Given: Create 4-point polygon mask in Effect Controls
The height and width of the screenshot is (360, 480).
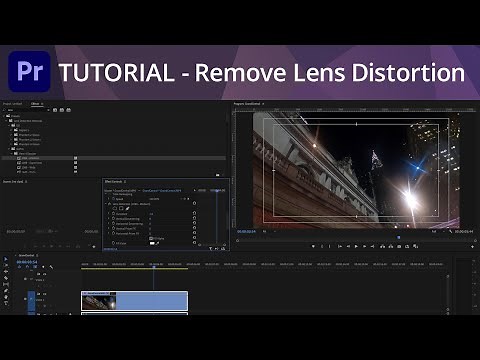Looking at the screenshot, I should tap(121, 208).
